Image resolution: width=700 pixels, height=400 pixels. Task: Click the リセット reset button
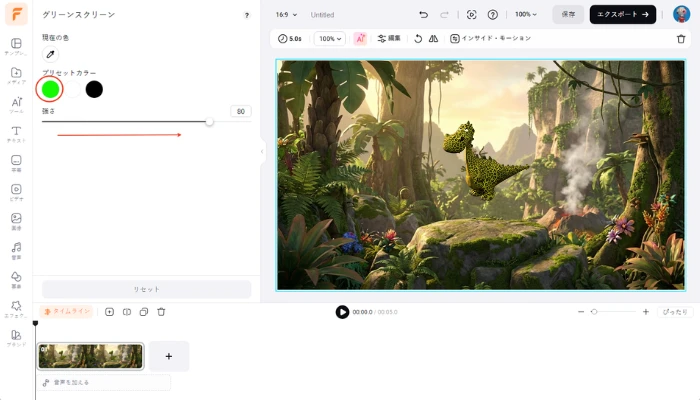[x=146, y=289]
